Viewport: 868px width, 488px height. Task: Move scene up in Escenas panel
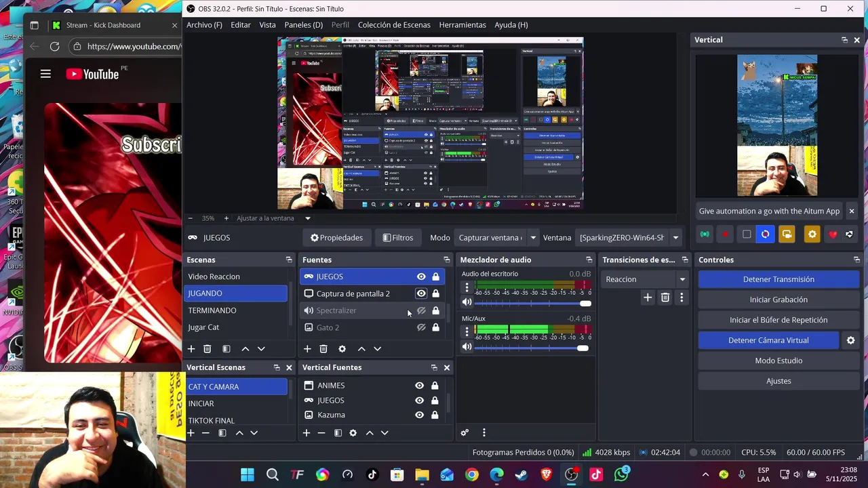(x=245, y=349)
